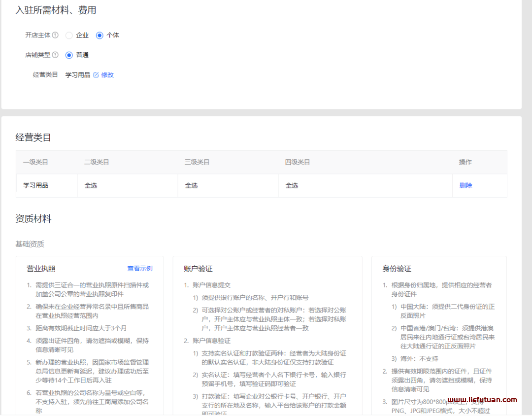Click the 资质材料 section heading

click(33, 218)
